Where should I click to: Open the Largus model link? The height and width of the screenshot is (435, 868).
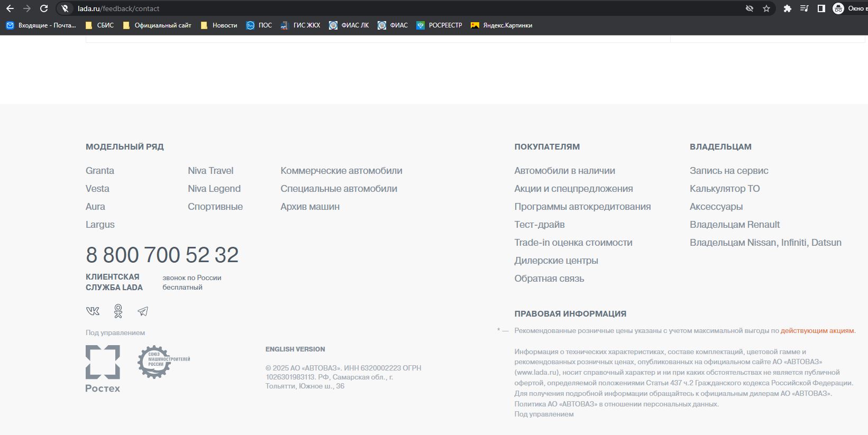point(100,225)
